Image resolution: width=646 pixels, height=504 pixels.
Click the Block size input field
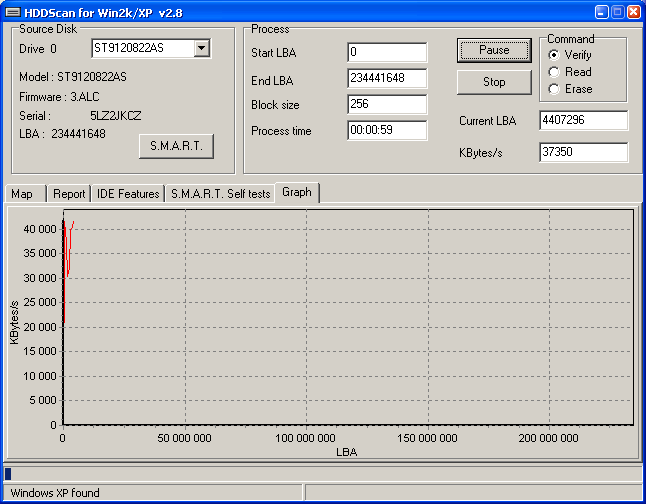coord(387,104)
